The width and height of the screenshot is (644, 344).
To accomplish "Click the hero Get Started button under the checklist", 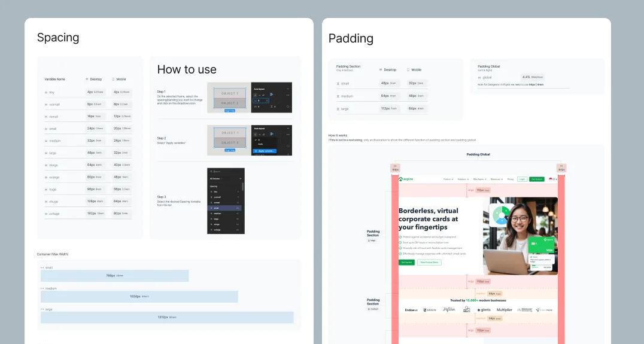I will [x=406, y=262].
